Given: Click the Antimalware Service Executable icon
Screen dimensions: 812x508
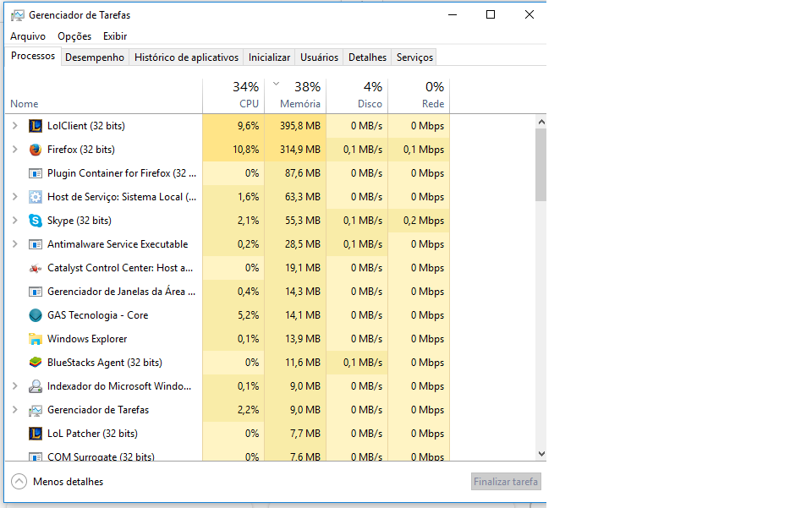Looking at the screenshot, I should tap(36, 244).
